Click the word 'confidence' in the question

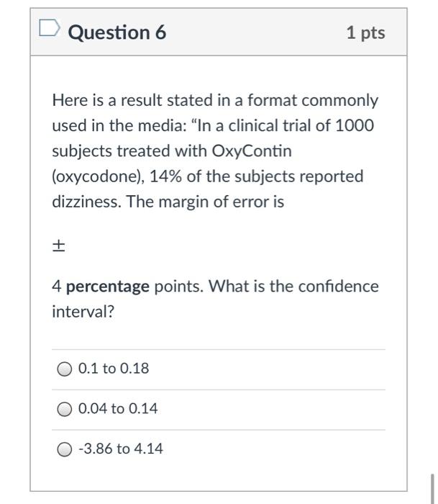pyautogui.click(x=339, y=286)
